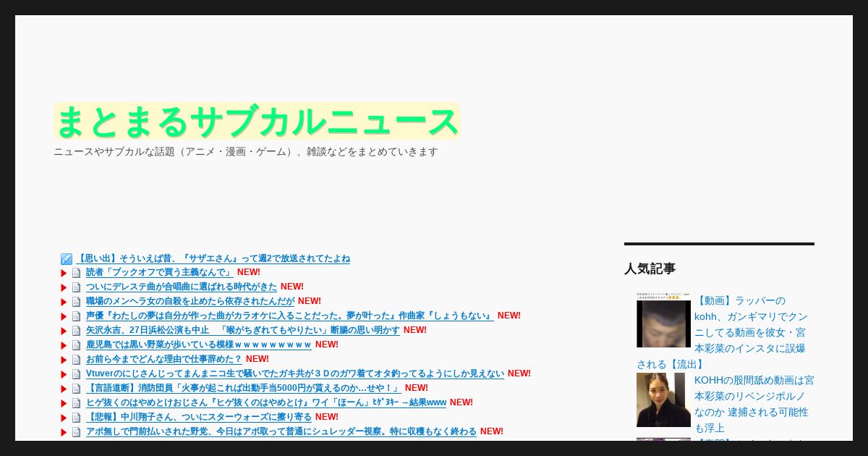Click document icon beside アポ無し野党 article

tap(76, 432)
